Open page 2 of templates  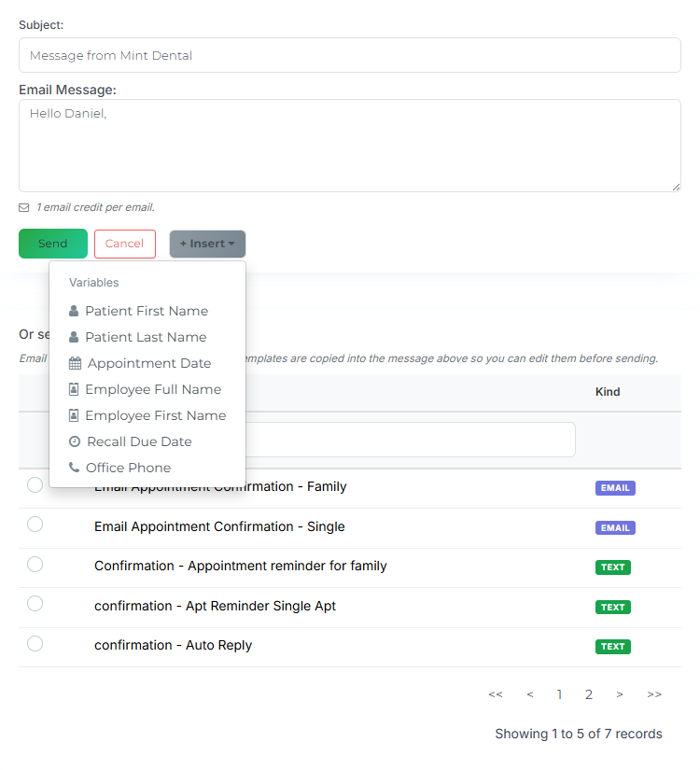(589, 694)
